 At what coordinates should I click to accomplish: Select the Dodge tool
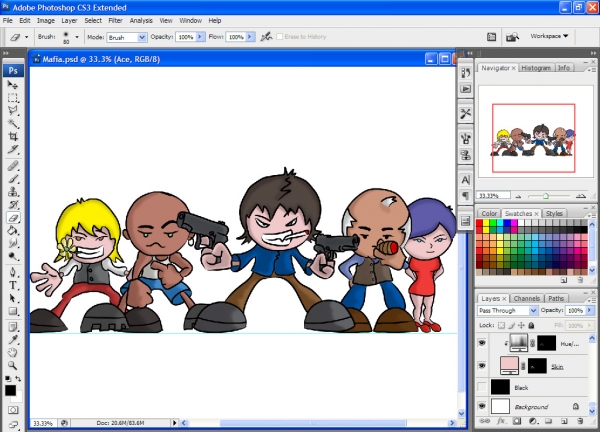13,256
